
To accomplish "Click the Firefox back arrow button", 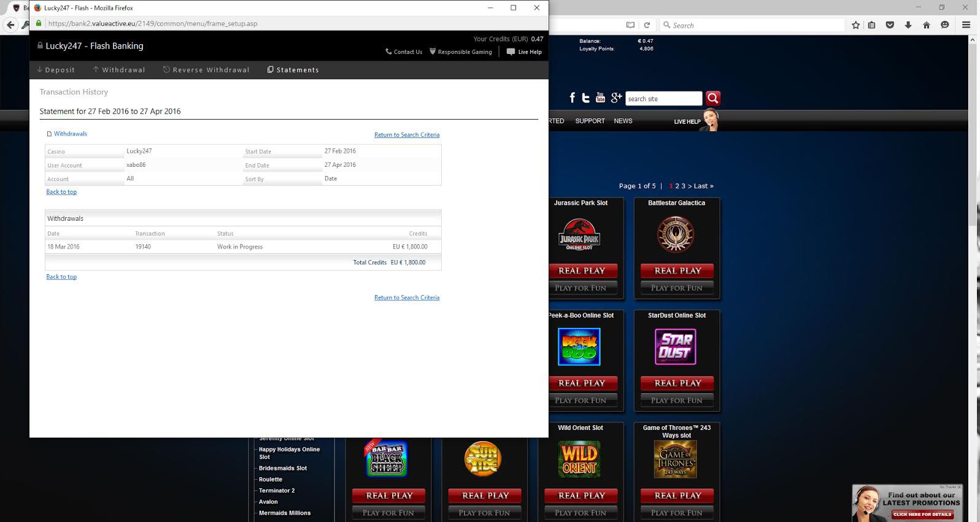I will [x=10, y=25].
